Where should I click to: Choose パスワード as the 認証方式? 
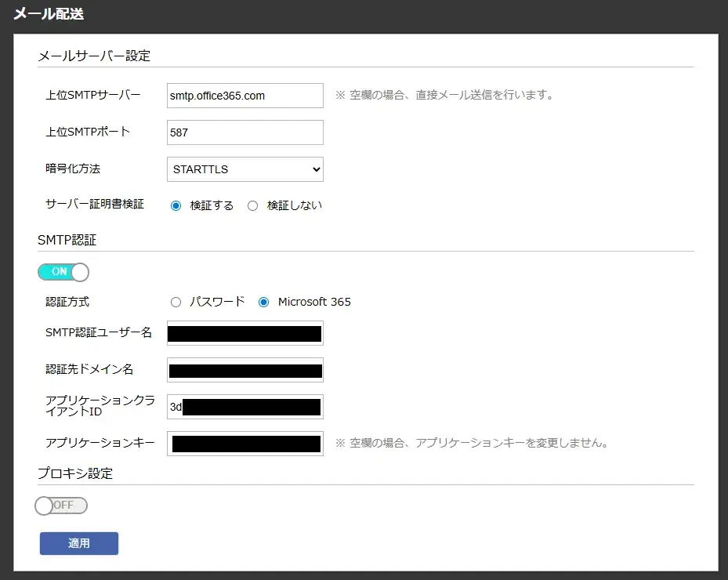click(x=176, y=302)
